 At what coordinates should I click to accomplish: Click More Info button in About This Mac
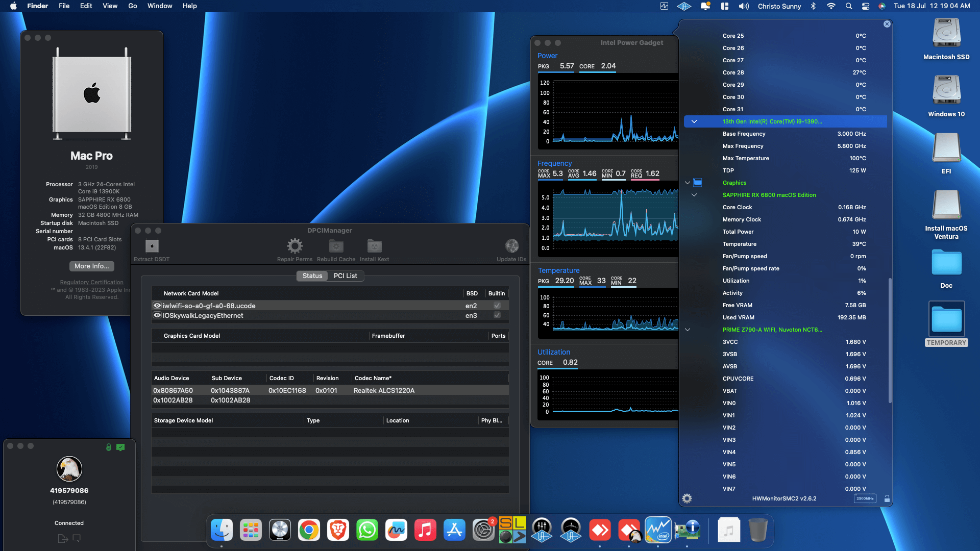coord(92,266)
